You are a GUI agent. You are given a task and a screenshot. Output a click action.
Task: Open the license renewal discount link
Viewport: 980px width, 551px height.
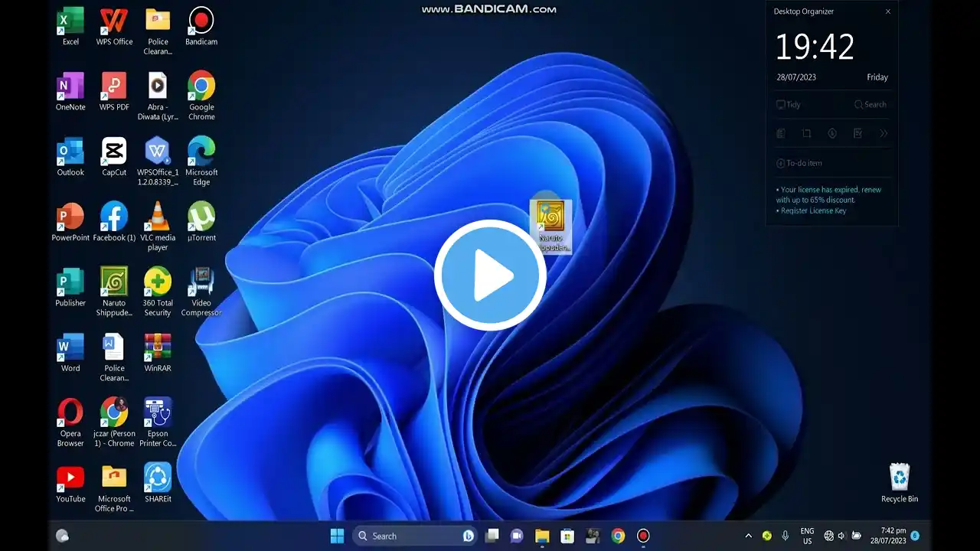(x=828, y=194)
